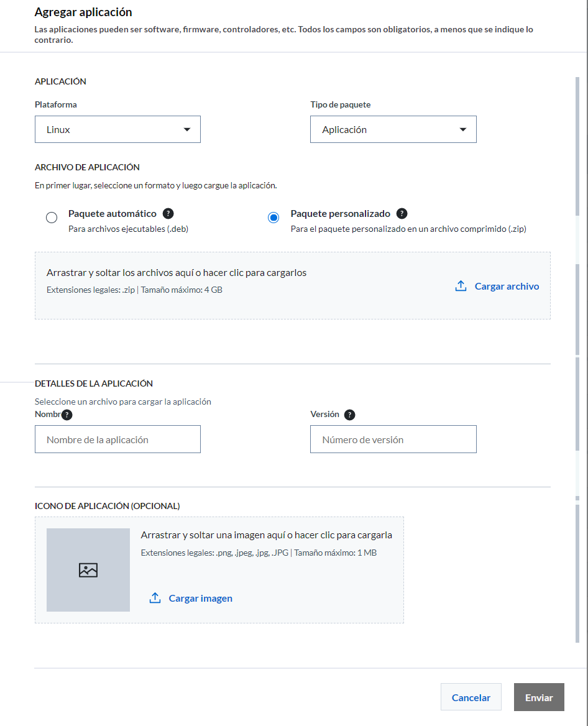Open help tooltip next to Nombre label
Viewport: 588px width, 726px height.
(x=67, y=415)
